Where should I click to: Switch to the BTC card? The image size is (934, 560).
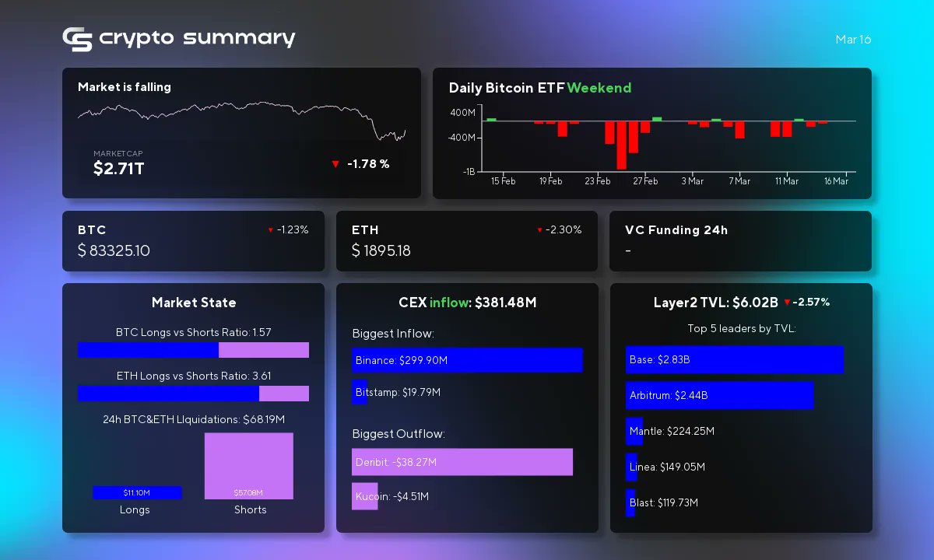point(193,241)
